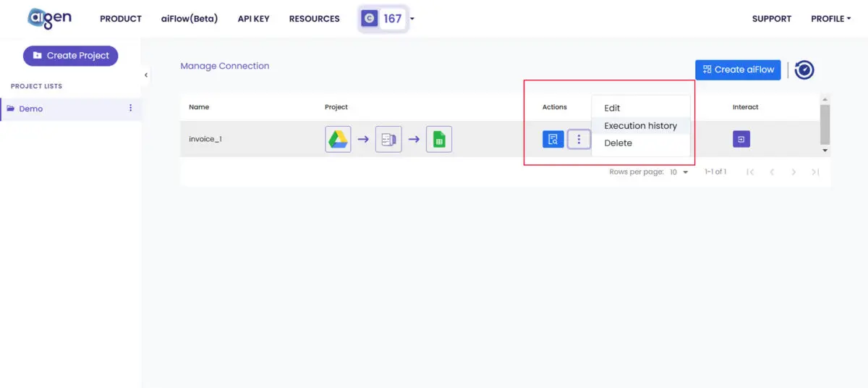
Task: Click the 1-1 of 1 pagination text
Action: click(x=715, y=172)
